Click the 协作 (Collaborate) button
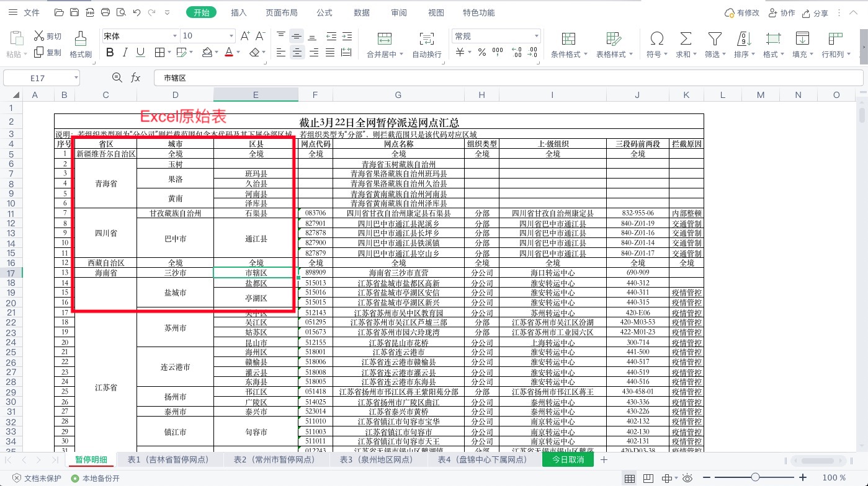This screenshot has width=868, height=486. 781,12
